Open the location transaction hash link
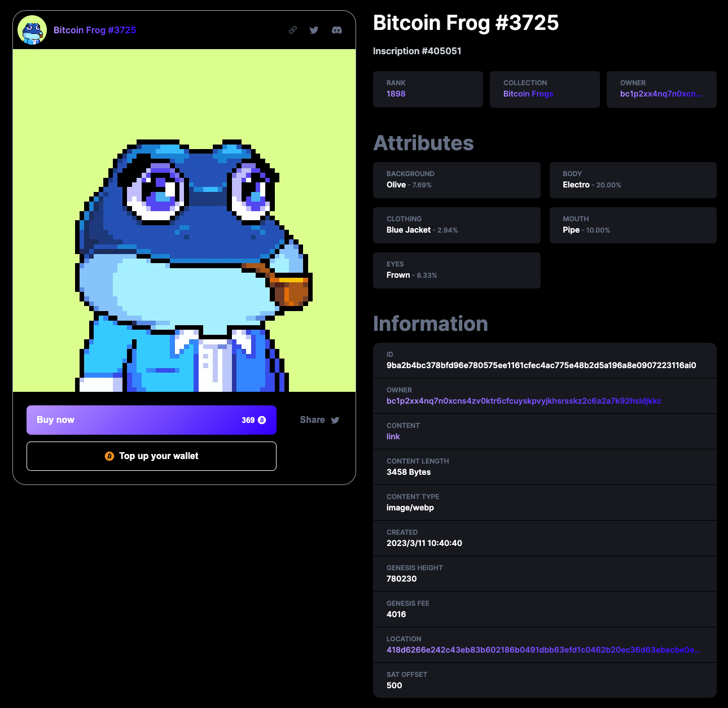This screenshot has height=708, width=728. pos(543,650)
